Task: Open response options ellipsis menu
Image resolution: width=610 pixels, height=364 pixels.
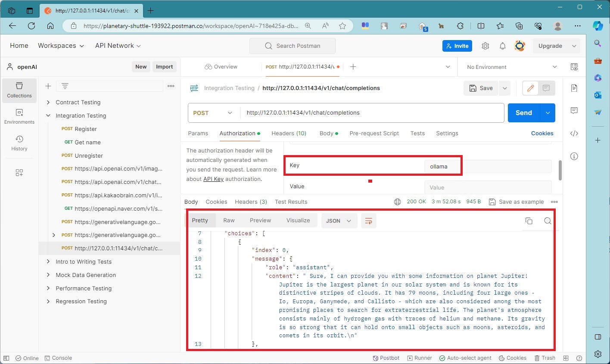Action: click(x=554, y=202)
